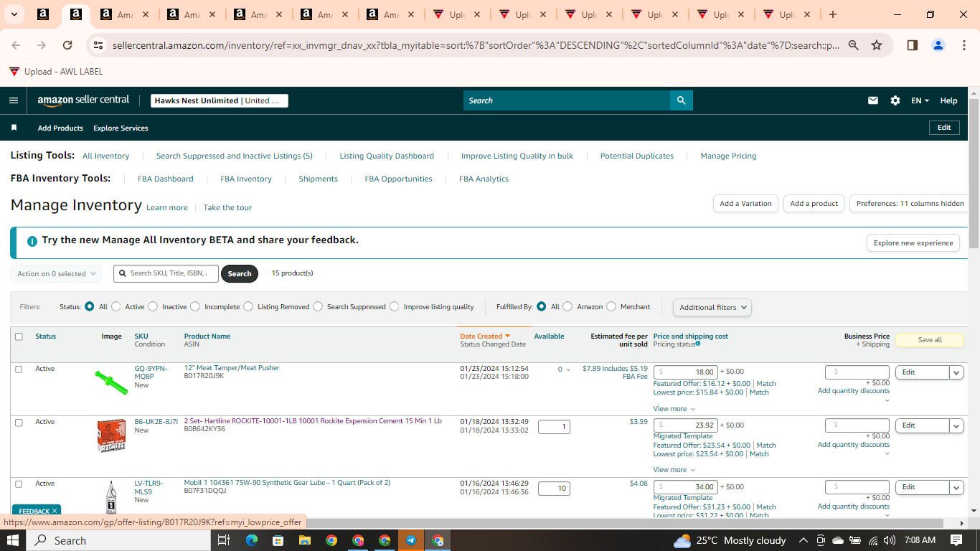This screenshot has width=980, height=551.
Task: Open the settings gear icon
Action: [895, 100]
